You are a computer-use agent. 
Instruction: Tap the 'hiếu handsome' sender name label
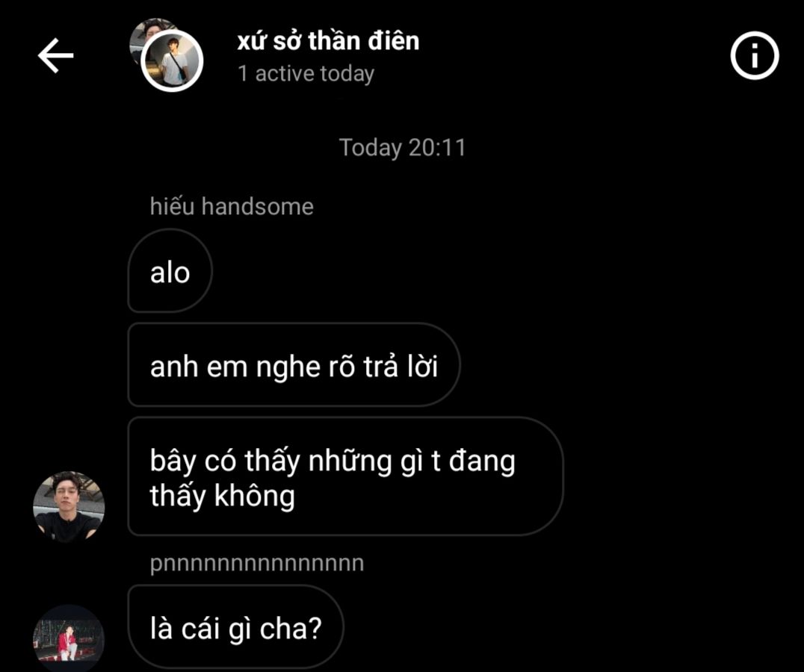[231, 206]
